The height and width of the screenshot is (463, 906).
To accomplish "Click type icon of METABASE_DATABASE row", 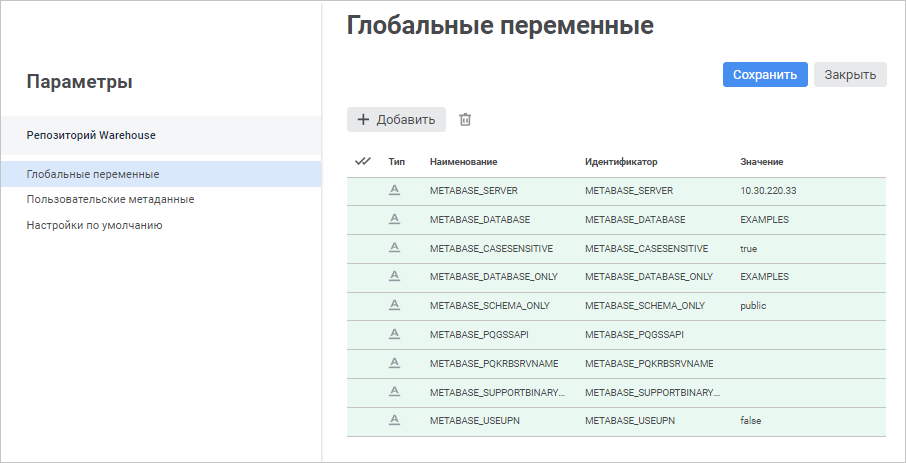I will (x=394, y=219).
